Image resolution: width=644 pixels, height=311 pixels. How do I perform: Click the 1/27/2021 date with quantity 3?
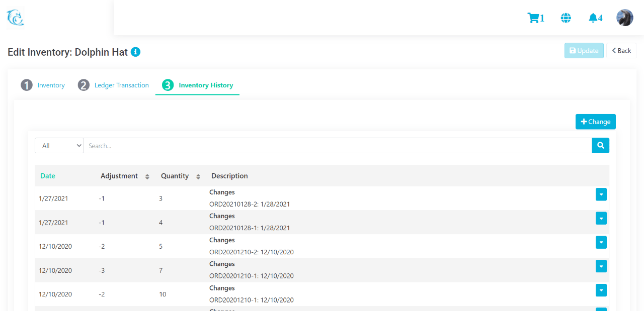click(x=53, y=198)
